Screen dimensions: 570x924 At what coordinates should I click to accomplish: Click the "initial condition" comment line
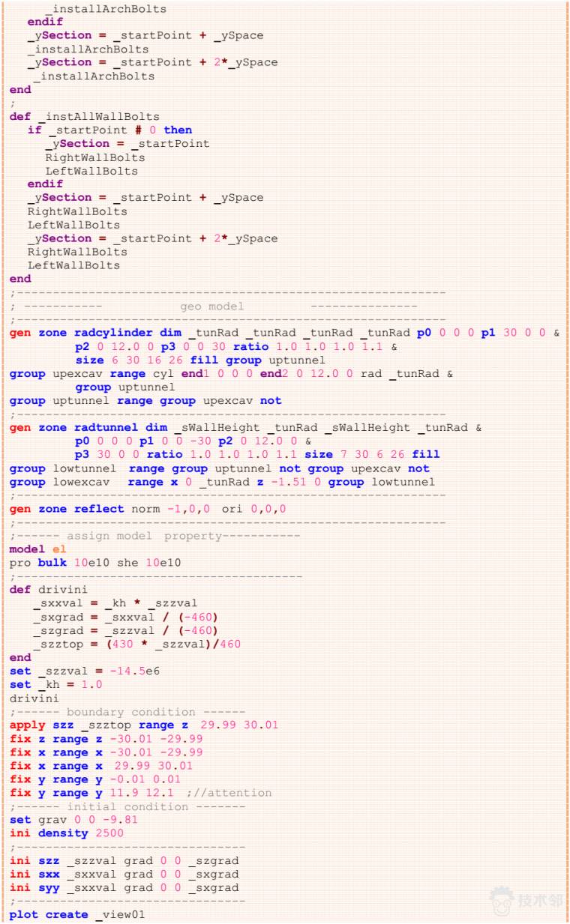pyautogui.click(x=127, y=806)
